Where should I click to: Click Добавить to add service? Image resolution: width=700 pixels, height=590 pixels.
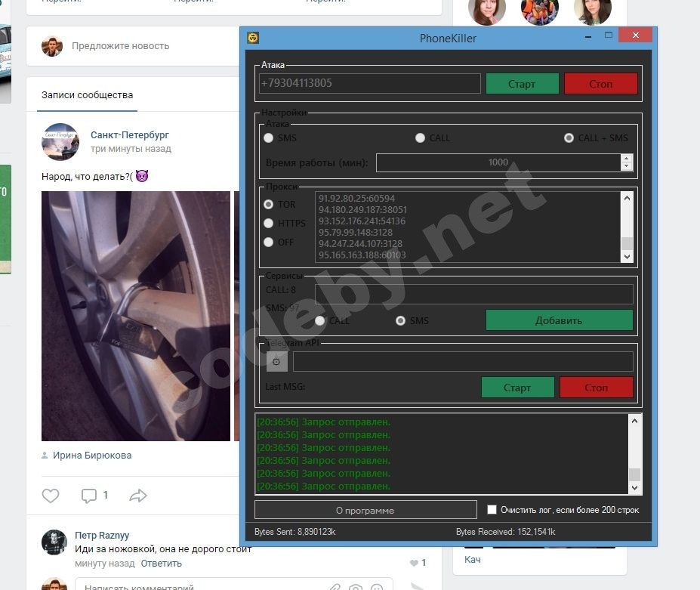559,320
